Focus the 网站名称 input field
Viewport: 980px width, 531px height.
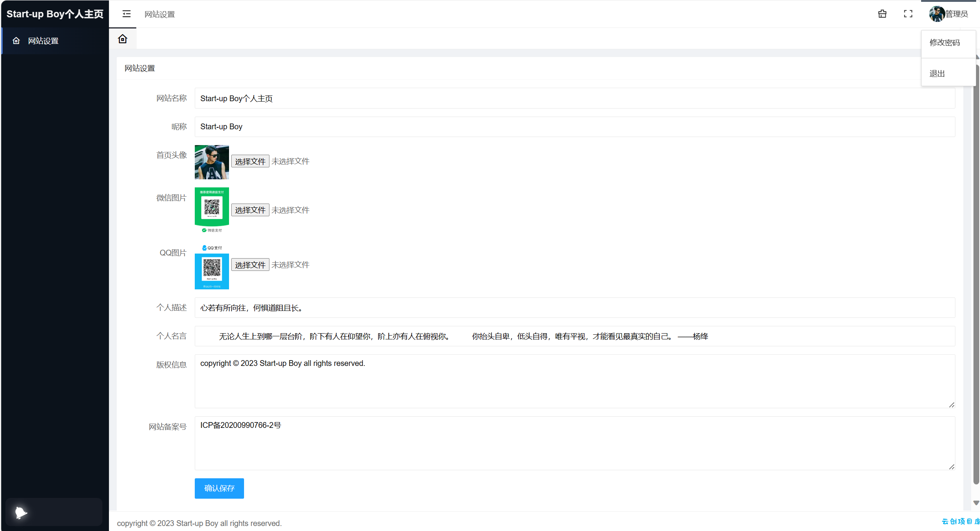[575, 98]
